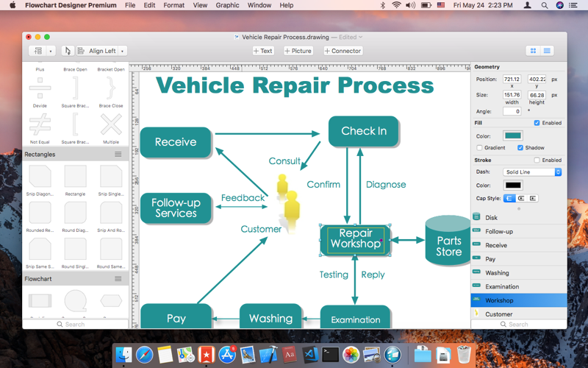Select the pointer arrow tool
The width and height of the screenshot is (588, 368).
coord(68,51)
